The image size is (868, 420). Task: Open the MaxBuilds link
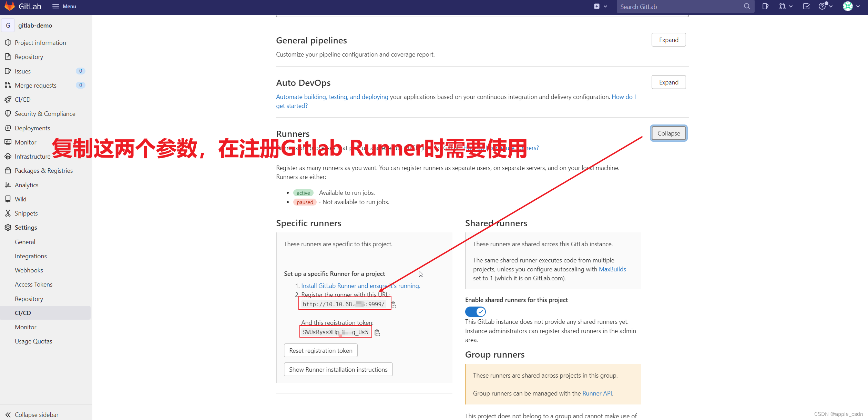click(x=612, y=269)
